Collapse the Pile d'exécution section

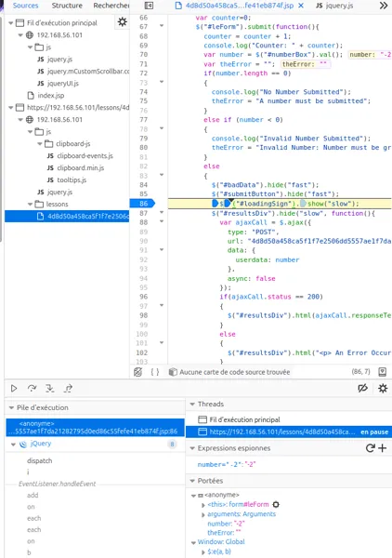click(11, 407)
